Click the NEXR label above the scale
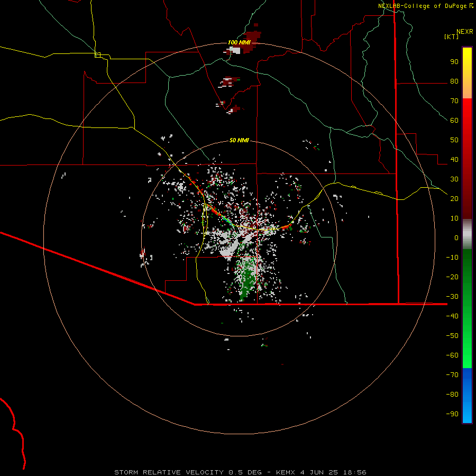Viewport: 476px width, 476px height. 465,32
